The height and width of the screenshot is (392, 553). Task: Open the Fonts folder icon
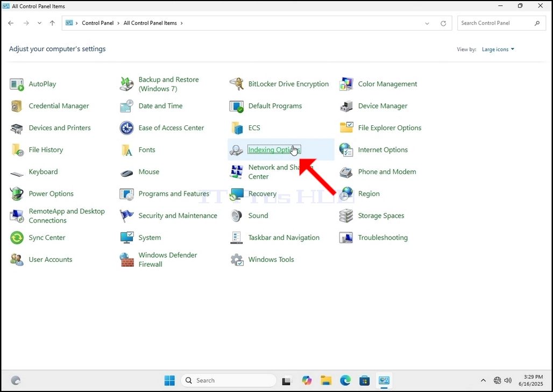pos(126,150)
